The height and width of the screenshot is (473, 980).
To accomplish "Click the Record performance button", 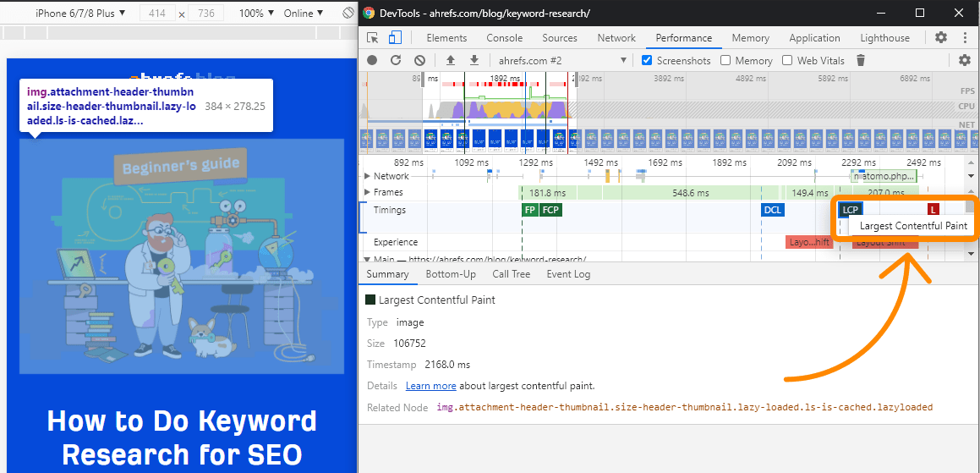I will (x=372, y=60).
